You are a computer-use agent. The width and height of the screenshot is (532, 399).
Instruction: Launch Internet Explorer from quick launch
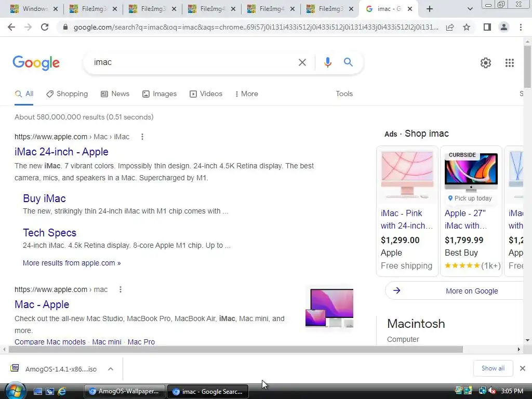(62, 391)
